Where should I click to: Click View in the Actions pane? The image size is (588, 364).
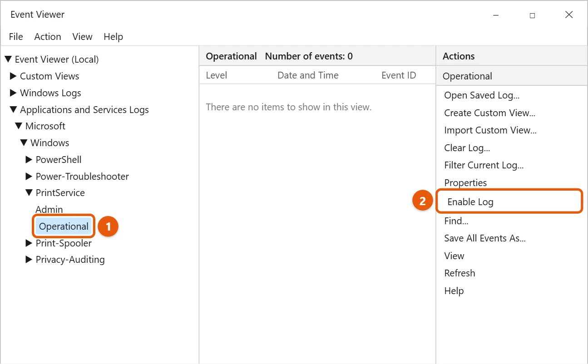tap(454, 256)
